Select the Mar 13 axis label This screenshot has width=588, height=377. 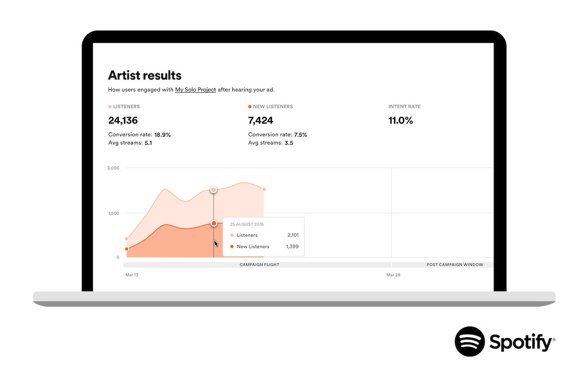pos(131,275)
